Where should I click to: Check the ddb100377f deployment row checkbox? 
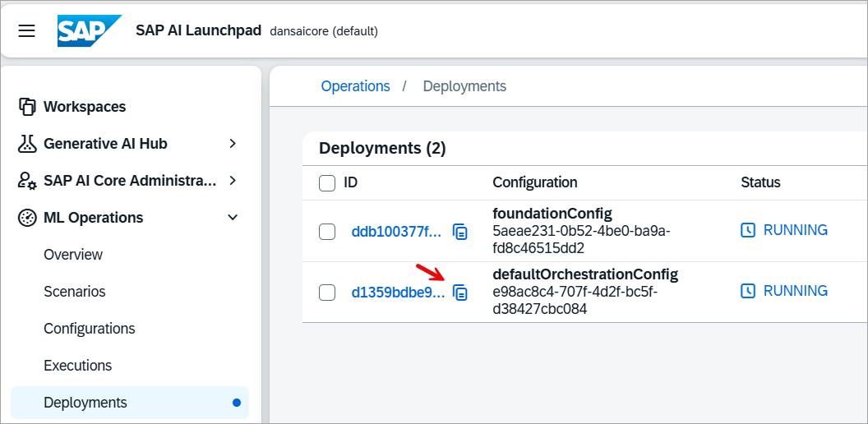coord(327,232)
